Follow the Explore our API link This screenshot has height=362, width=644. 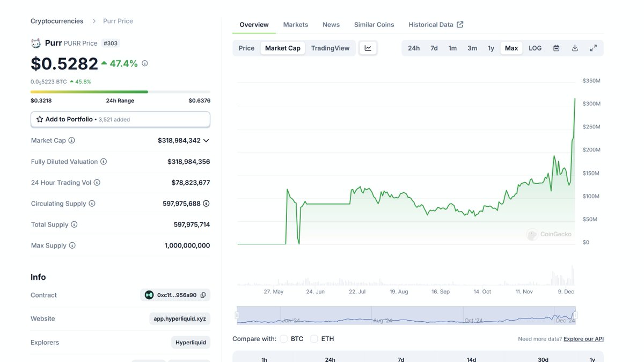[x=583, y=339]
